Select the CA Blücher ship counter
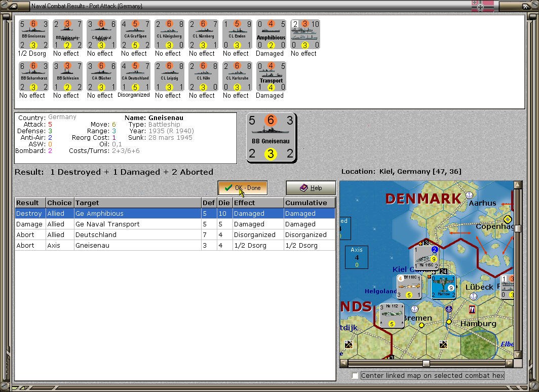 (x=101, y=76)
